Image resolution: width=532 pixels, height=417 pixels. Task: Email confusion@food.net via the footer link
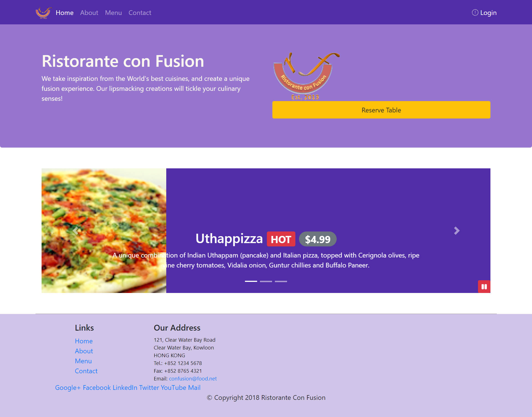(193, 379)
